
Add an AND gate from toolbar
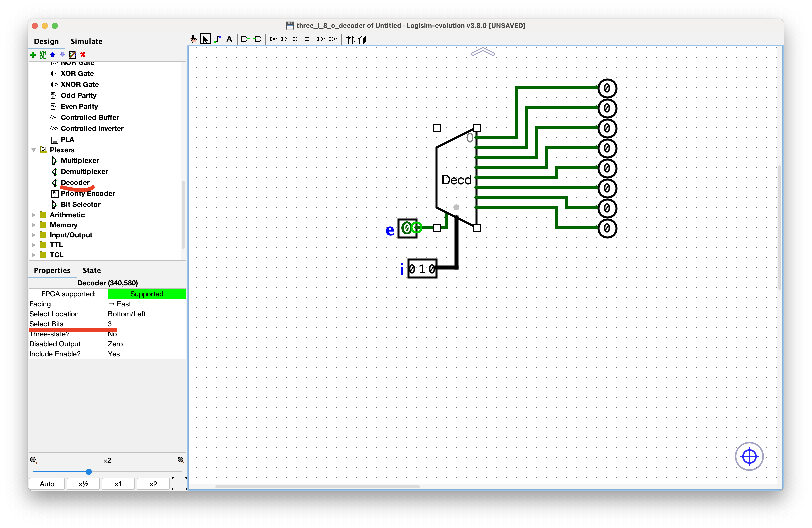click(x=284, y=39)
